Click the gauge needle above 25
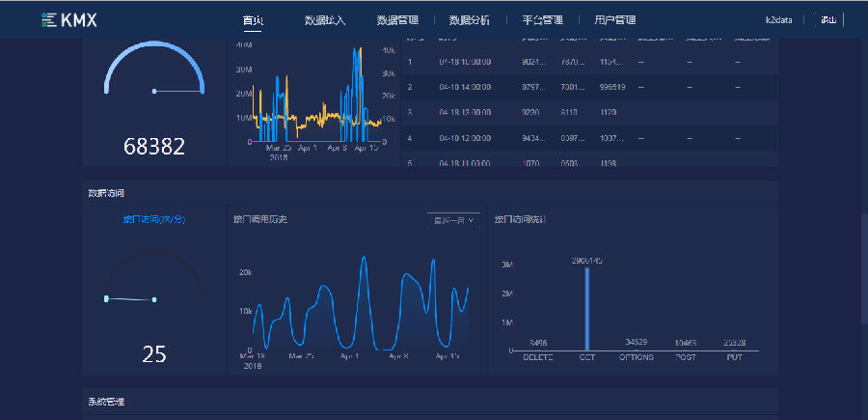 [130, 299]
